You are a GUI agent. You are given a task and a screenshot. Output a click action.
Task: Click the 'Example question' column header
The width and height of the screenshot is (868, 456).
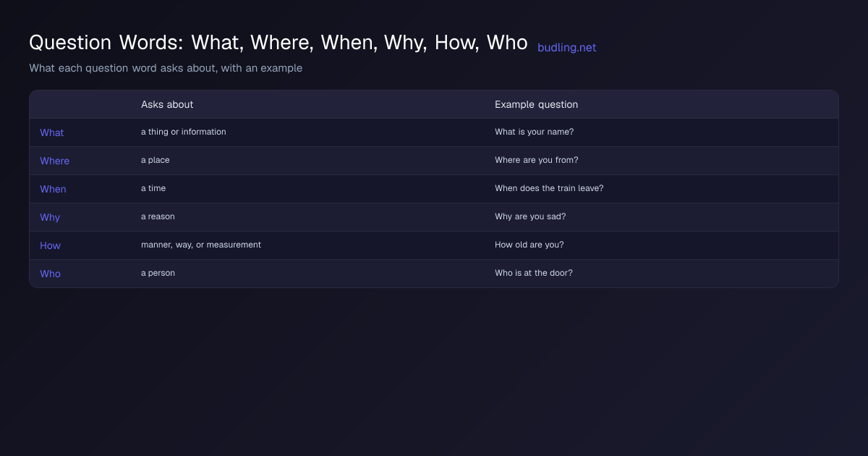click(x=536, y=104)
